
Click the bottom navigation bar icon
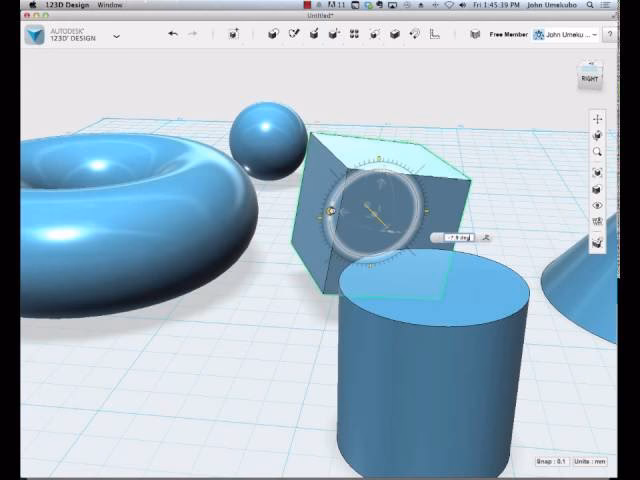pyautogui.click(x=598, y=242)
